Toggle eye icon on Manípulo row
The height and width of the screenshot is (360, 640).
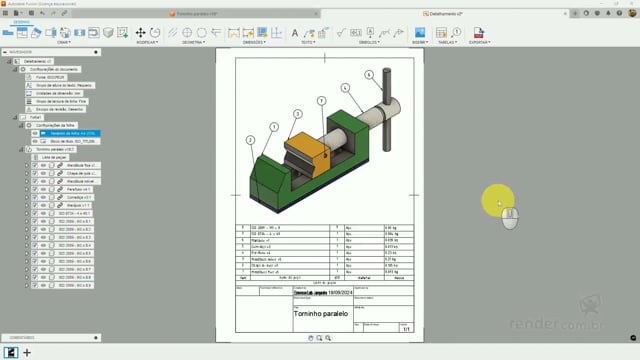(43, 205)
